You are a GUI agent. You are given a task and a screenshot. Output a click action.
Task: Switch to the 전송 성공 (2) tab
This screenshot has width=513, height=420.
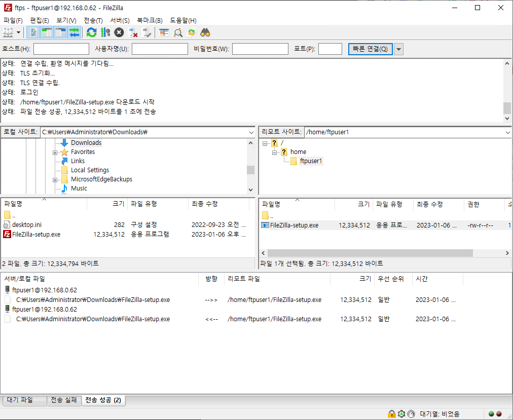pyautogui.click(x=103, y=400)
